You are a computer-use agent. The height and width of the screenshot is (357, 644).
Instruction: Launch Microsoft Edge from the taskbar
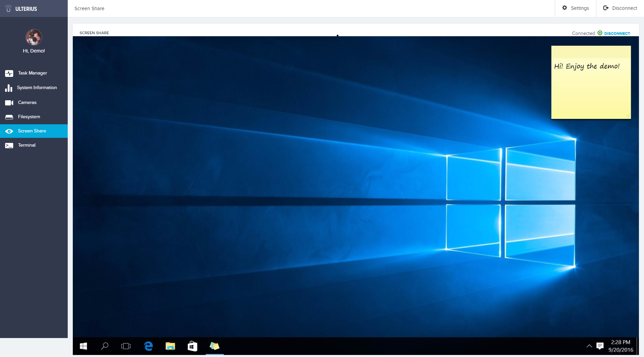pyautogui.click(x=148, y=346)
